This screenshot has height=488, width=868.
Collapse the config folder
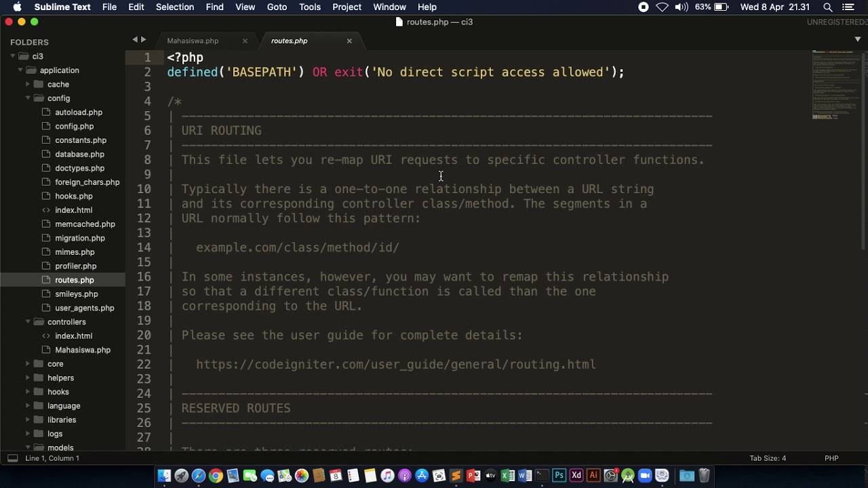[28, 98]
